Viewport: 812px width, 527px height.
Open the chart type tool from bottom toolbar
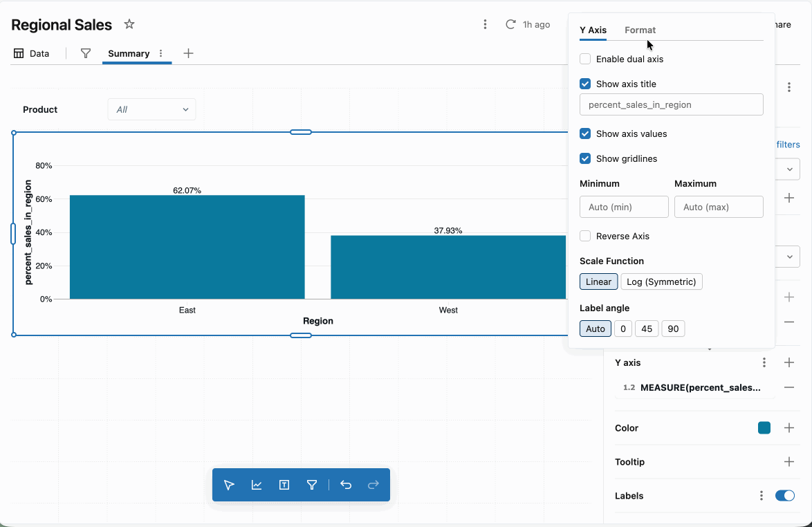257,485
